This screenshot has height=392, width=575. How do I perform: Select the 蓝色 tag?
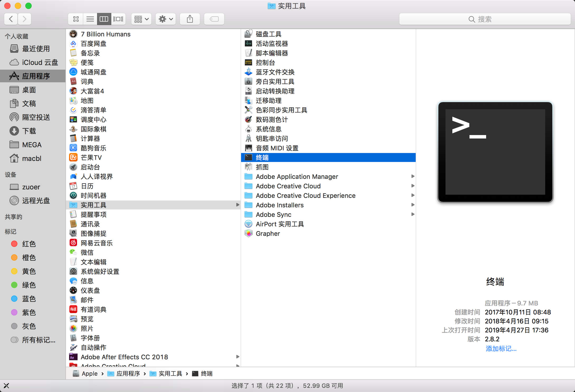33,299
